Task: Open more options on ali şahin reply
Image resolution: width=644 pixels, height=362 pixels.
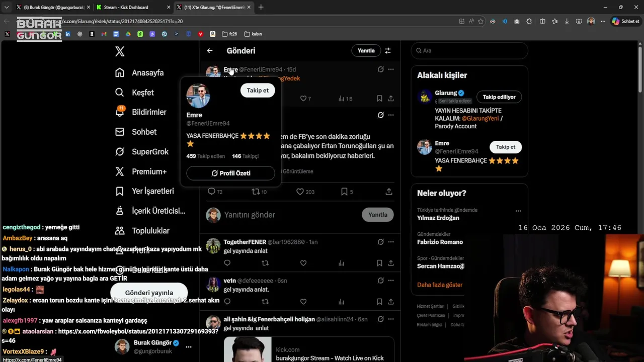Action: [391, 319]
